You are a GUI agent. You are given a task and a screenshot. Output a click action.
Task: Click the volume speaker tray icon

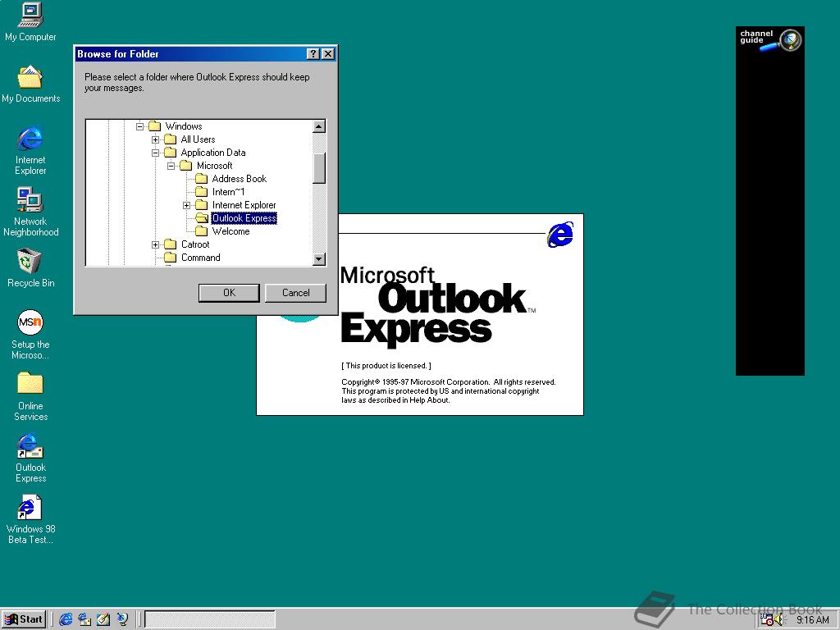pos(779,620)
